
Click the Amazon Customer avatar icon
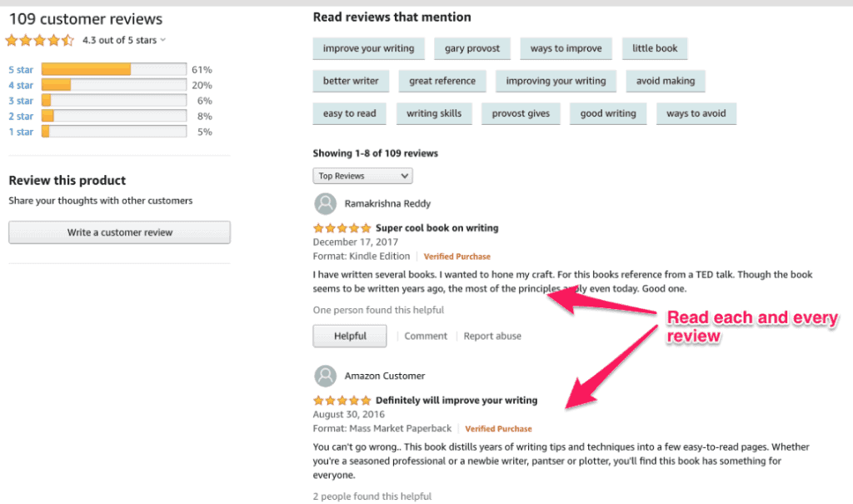coord(325,376)
